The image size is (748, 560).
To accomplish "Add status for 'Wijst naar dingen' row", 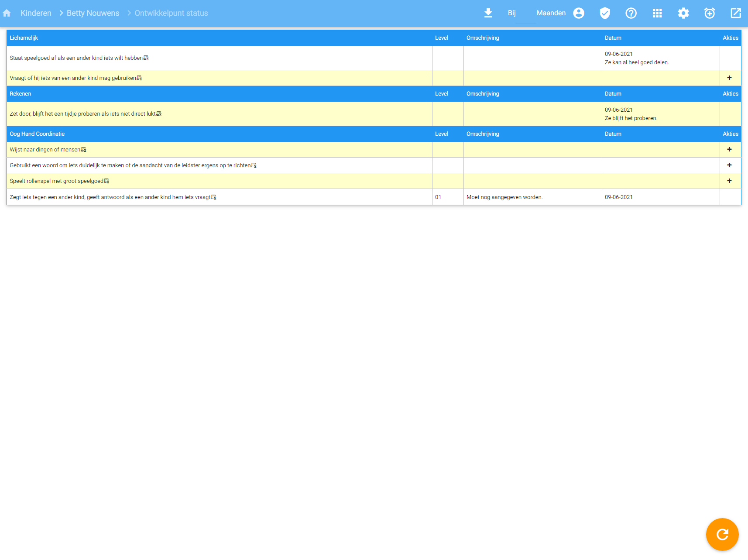I will tap(729, 149).
